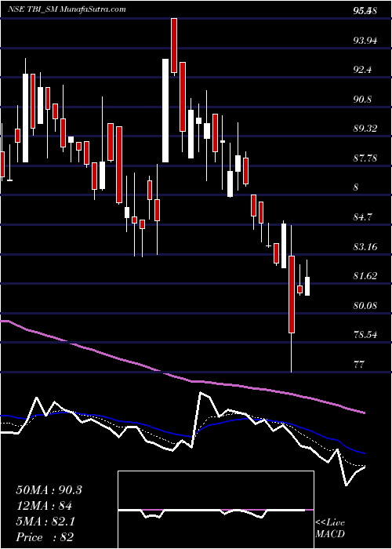Click the '50MA : 90.3' readout

49,490
